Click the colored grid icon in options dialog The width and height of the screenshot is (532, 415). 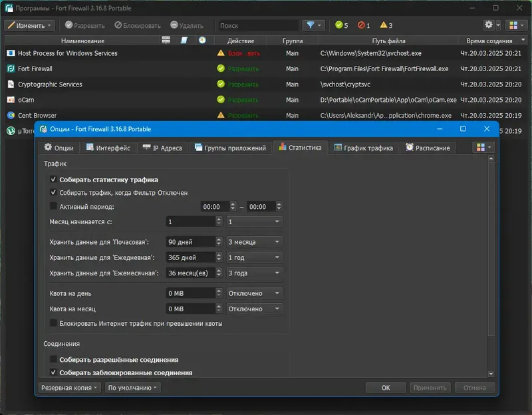[x=480, y=147]
